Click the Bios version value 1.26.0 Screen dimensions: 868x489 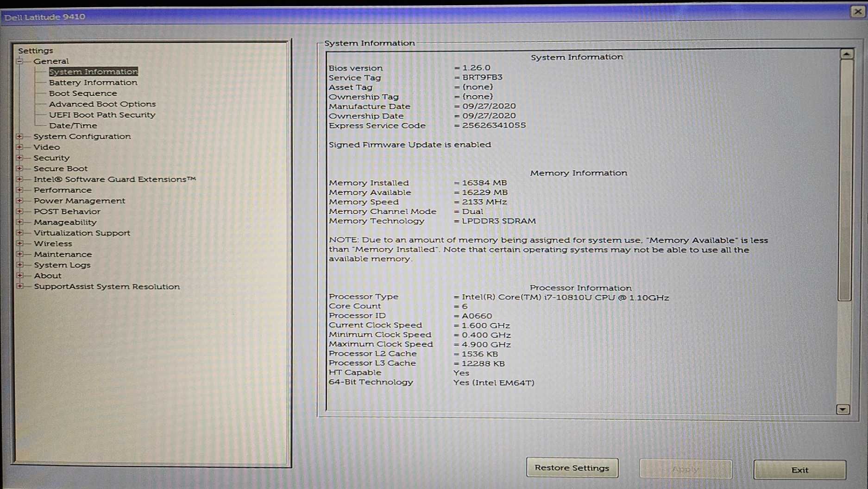click(476, 68)
